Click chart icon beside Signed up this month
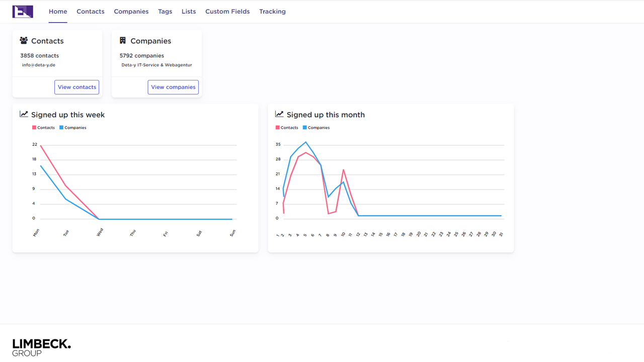This screenshot has width=644, height=362. pos(279,114)
